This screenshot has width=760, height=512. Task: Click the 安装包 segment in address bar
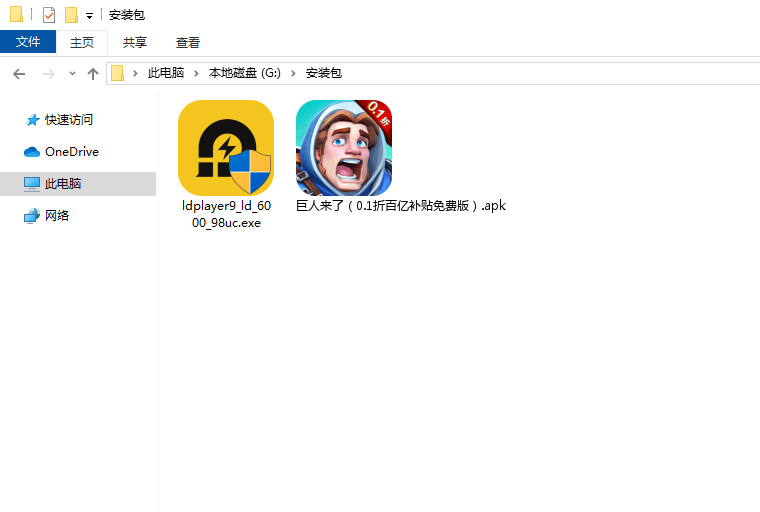[323, 74]
